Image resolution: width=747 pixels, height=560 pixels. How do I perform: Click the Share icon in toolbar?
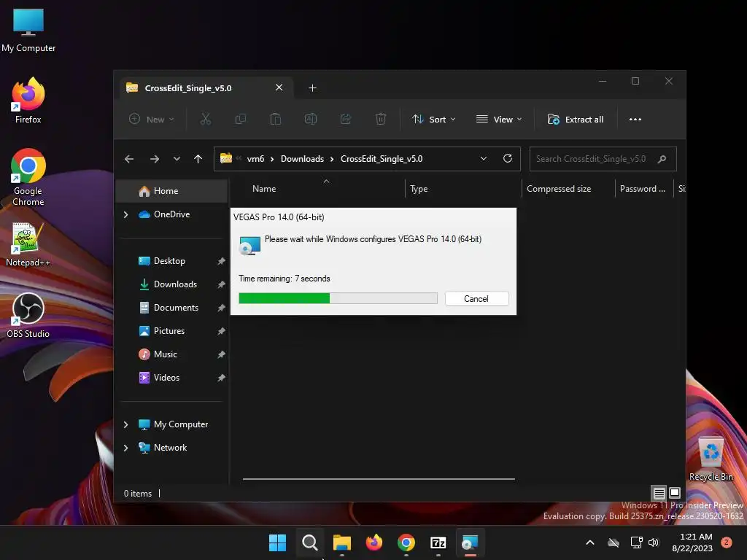click(x=345, y=119)
